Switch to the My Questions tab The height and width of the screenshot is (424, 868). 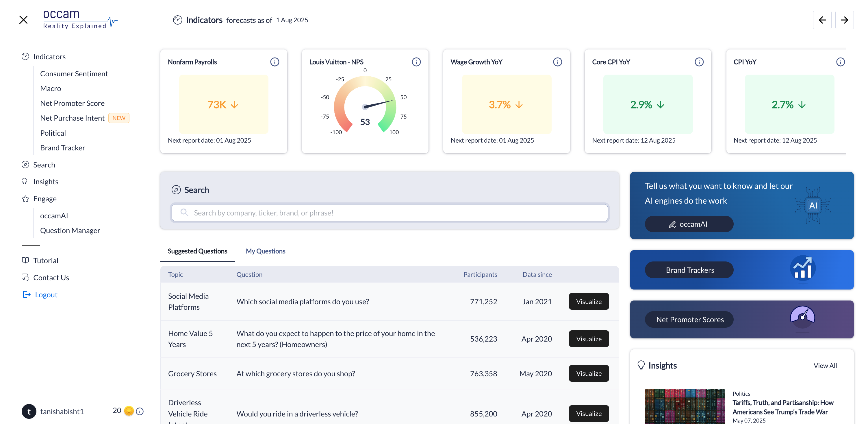click(x=265, y=251)
